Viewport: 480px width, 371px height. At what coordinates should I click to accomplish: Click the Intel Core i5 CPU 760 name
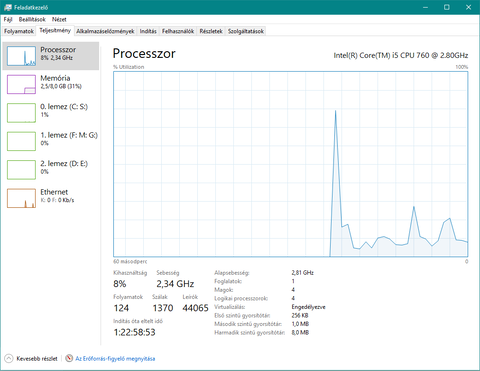pyautogui.click(x=401, y=55)
